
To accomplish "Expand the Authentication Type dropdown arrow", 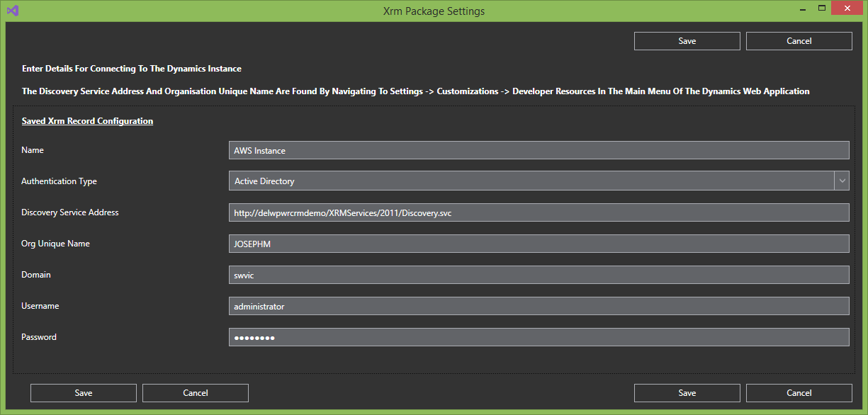I will tap(842, 181).
